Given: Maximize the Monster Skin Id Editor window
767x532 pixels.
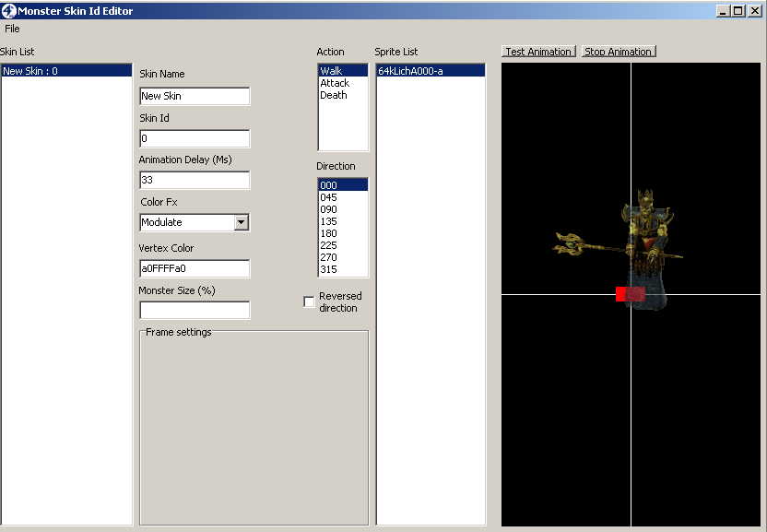Looking at the screenshot, I should click(x=738, y=11).
